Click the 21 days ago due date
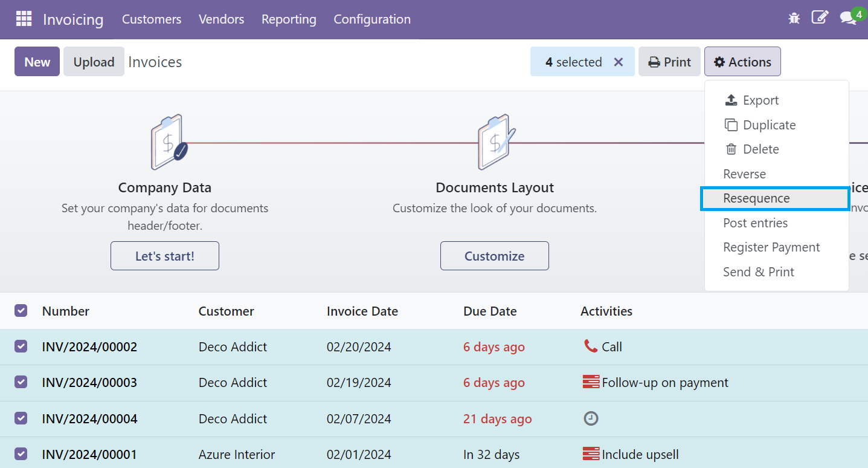The image size is (868, 468). (498, 418)
